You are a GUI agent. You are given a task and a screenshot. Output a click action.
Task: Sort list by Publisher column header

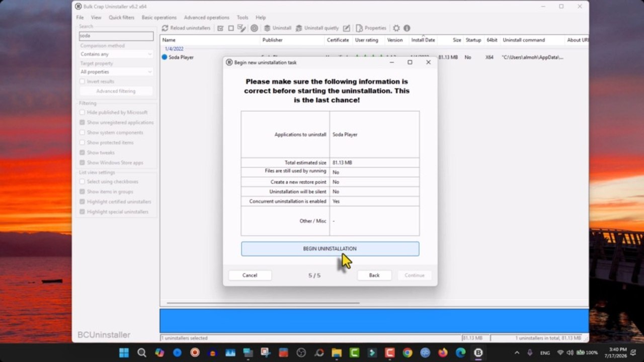click(292, 40)
